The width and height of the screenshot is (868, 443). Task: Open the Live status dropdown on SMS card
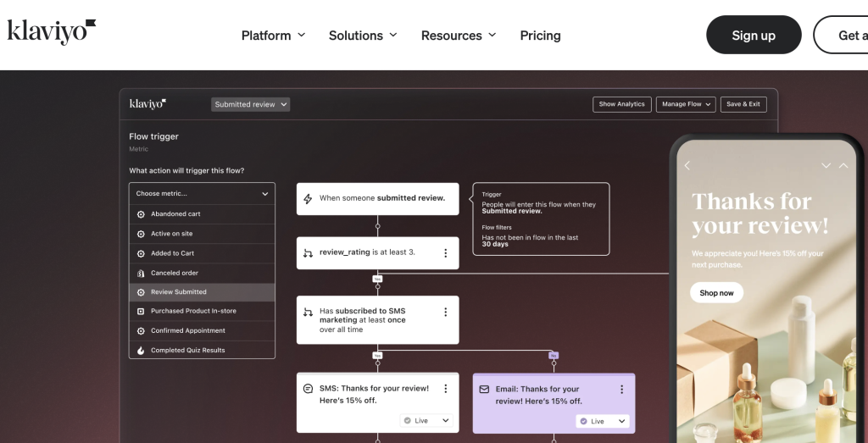click(x=426, y=420)
